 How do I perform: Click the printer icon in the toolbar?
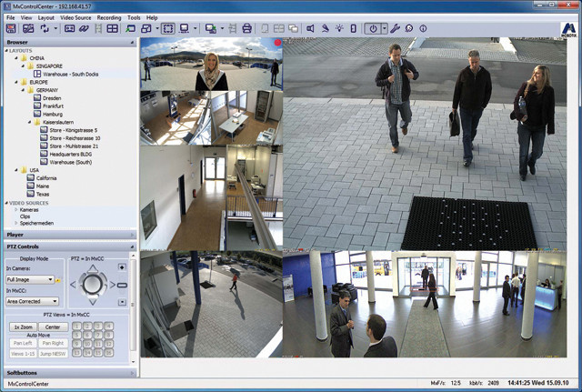pyautogui.click(x=246, y=29)
